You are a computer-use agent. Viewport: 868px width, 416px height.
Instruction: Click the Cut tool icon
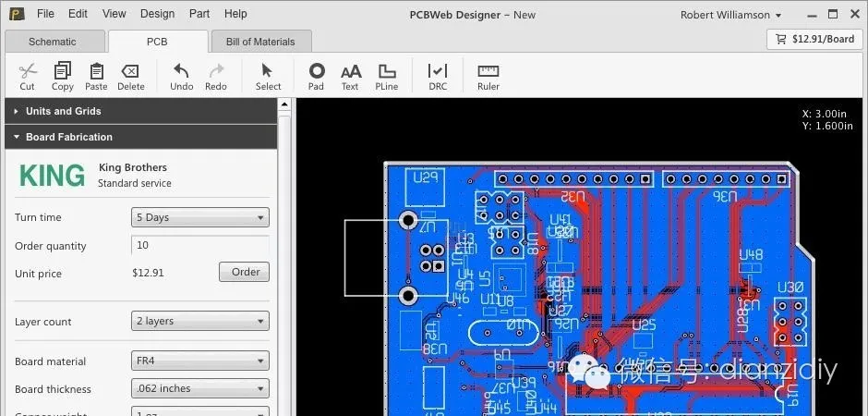(27, 71)
